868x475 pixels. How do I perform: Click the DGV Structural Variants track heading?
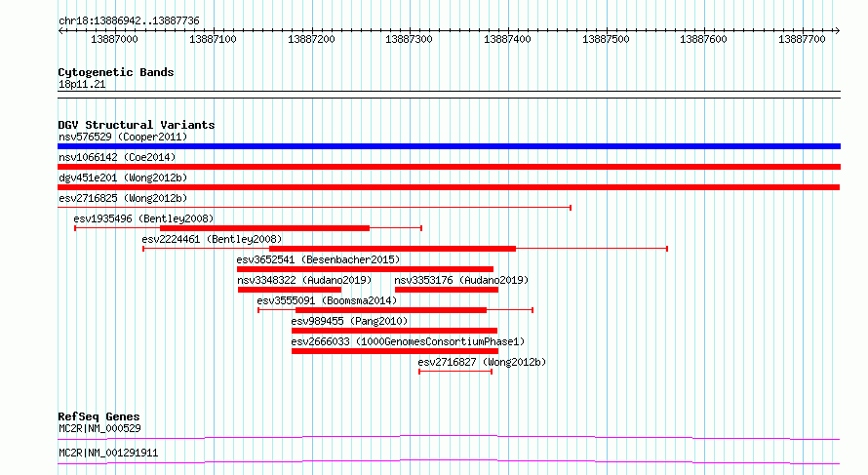click(137, 125)
